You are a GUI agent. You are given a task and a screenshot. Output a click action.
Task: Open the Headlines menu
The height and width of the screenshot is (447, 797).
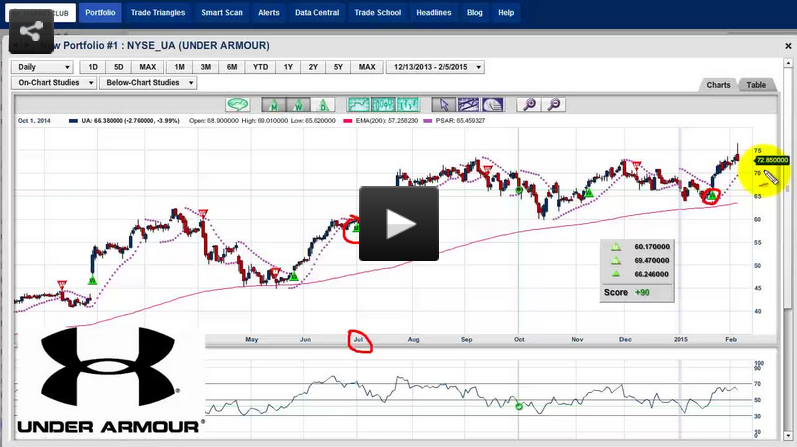click(434, 13)
